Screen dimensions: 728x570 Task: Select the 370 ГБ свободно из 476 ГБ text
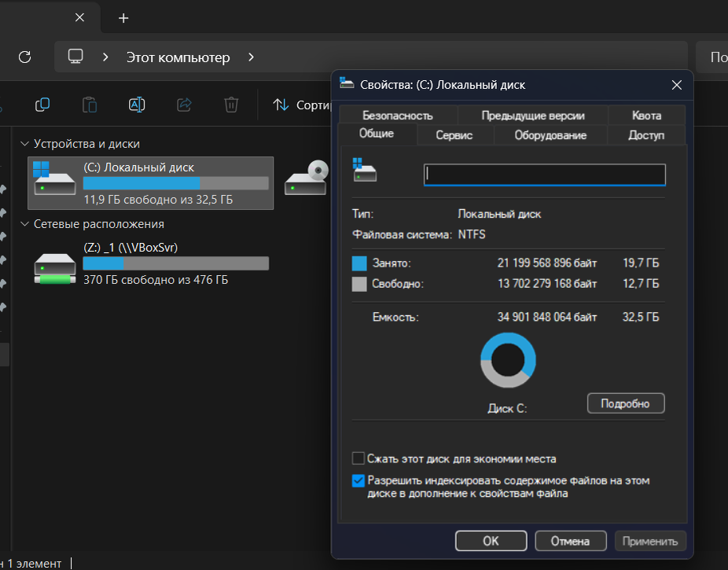[x=156, y=280]
